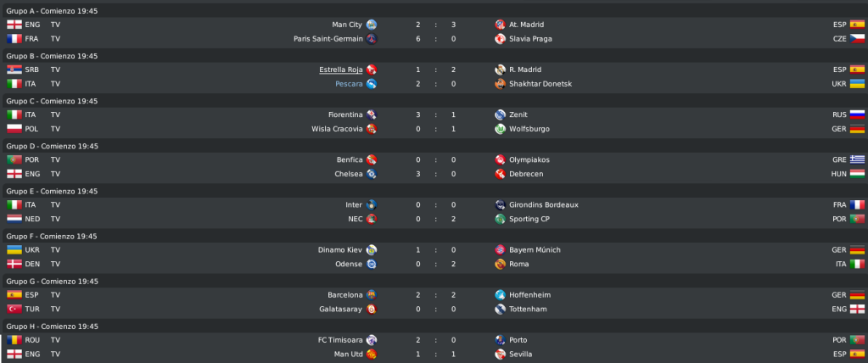Click the Sporting CP badge icon

tap(500, 219)
